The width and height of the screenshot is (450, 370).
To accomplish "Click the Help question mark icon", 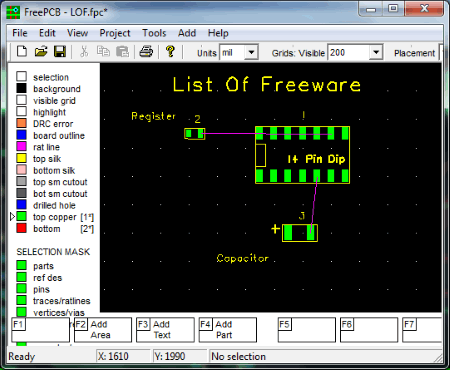I will pyautogui.click(x=170, y=52).
